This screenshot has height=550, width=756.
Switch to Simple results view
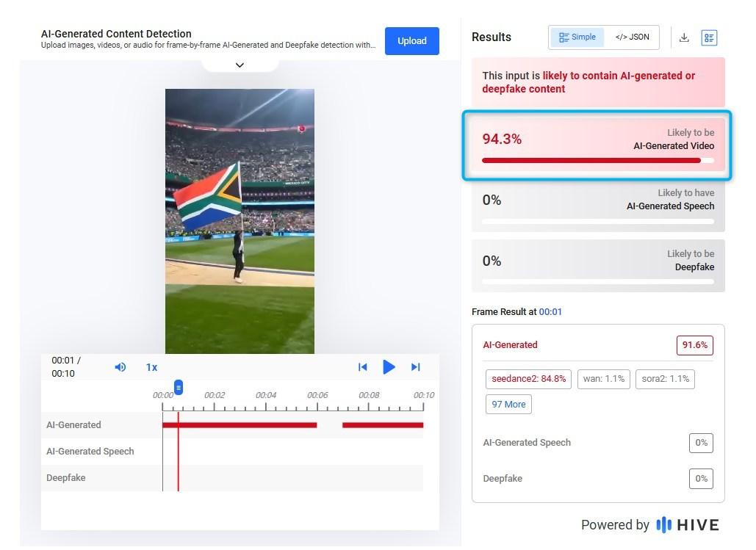(577, 37)
